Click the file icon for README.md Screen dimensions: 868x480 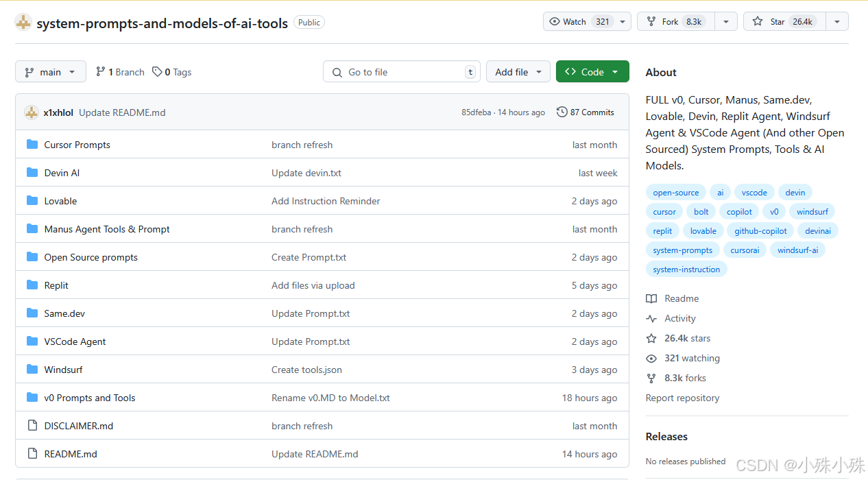(32, 454)
